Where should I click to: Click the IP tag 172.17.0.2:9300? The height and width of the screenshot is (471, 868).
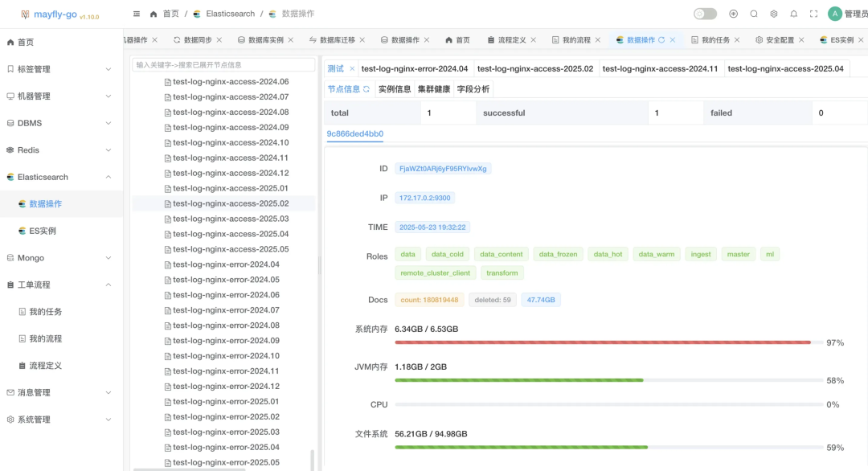pyautogui.click(x=424, y=199)
